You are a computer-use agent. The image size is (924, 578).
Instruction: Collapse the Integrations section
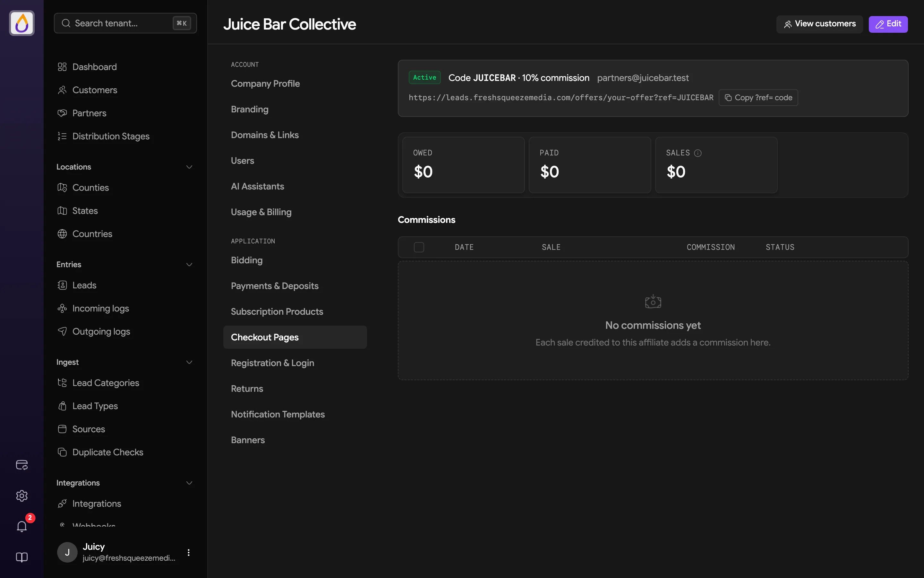point(189,483)
